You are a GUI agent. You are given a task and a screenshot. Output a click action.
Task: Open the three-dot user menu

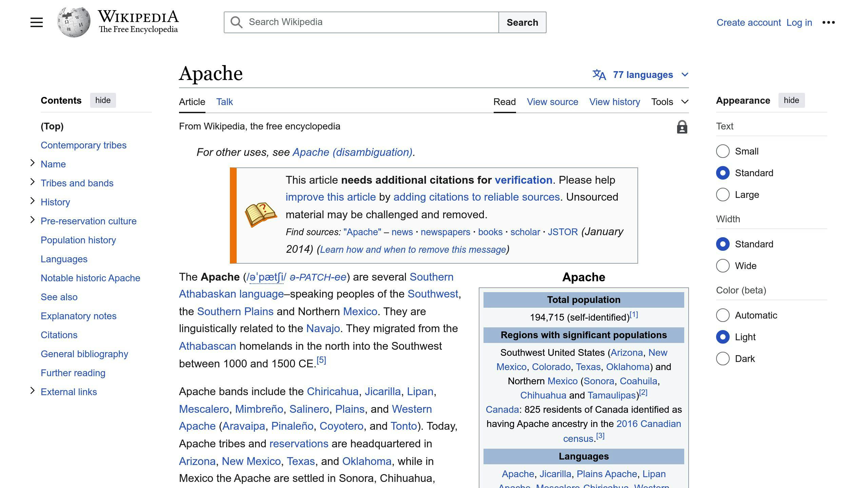[x=828, y=22]
